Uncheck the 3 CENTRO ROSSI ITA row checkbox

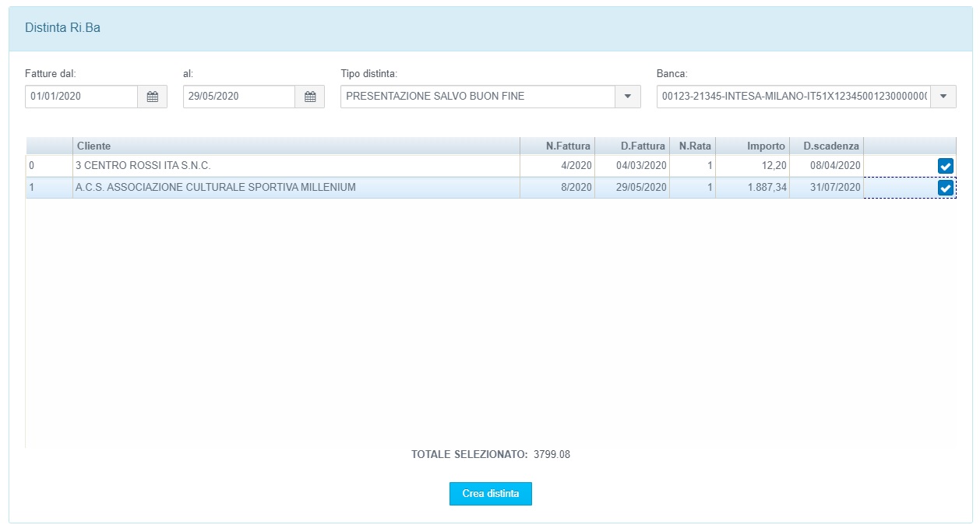click(946, 166)
